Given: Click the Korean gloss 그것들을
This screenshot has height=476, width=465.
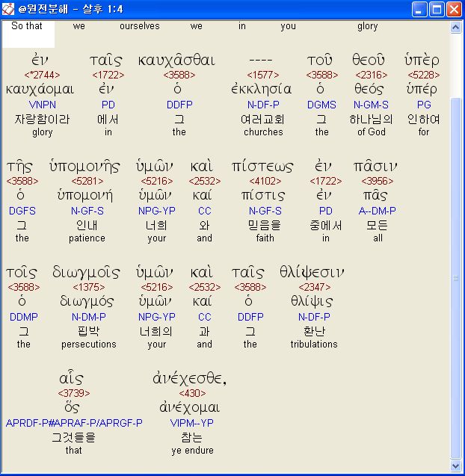Looking at the screenshot, I should tap(74, 437).
